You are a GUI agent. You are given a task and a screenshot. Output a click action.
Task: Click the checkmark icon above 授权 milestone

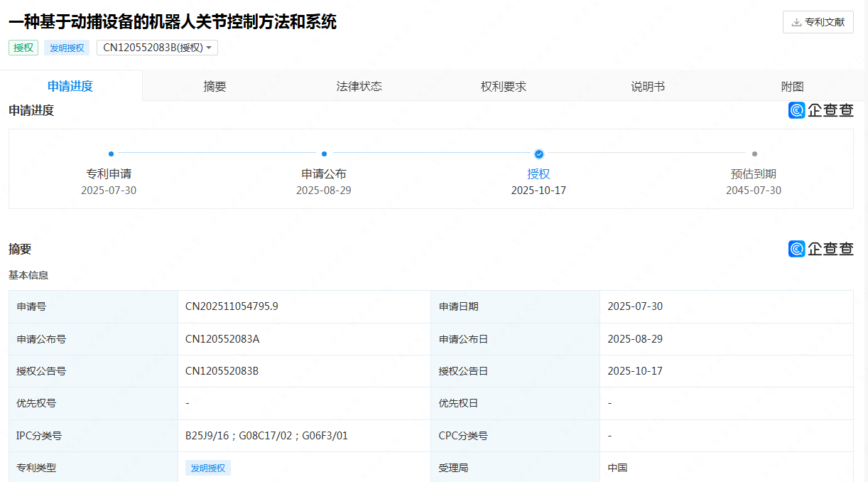pyautogui.click(x=539, y=154)
